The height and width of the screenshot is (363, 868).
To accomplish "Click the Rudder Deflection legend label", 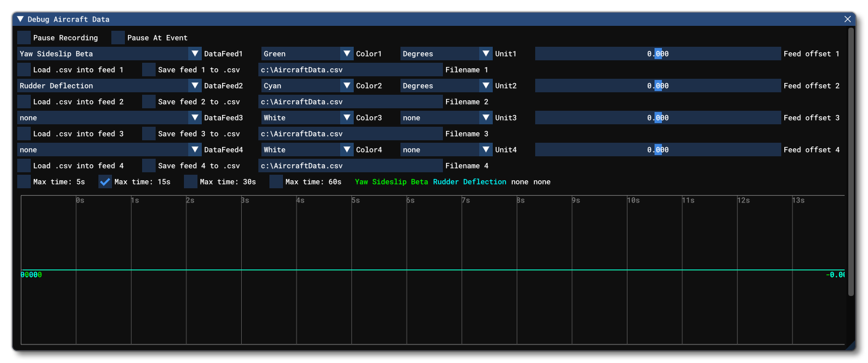I will [x=469, y=181].
